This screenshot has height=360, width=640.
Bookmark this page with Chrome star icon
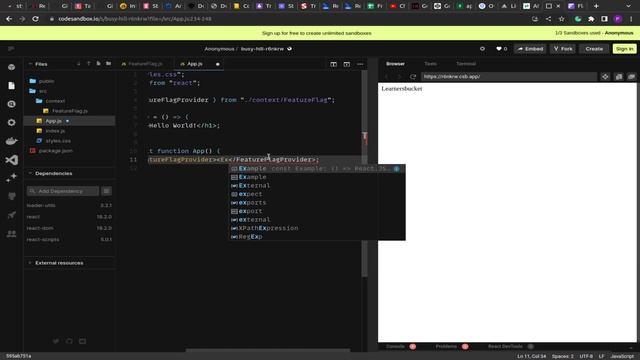tap(562, 19)
